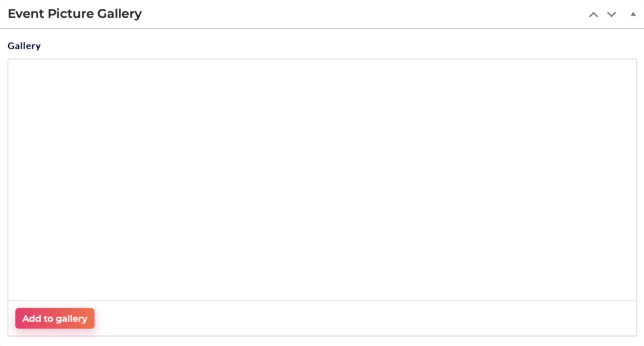Image resolution: width=644 pixels, height=346 pixels.
Task: Add images using the pink gradient button
Action: point(55,318)
